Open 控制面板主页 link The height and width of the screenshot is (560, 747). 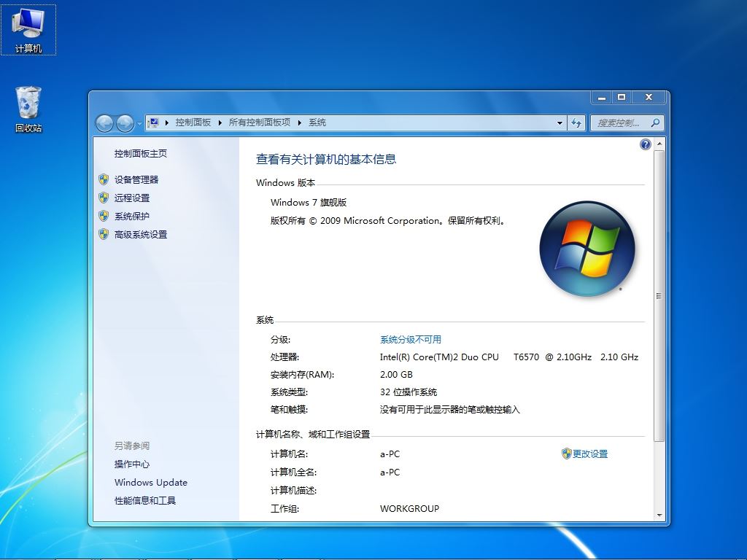coord(141,153)
